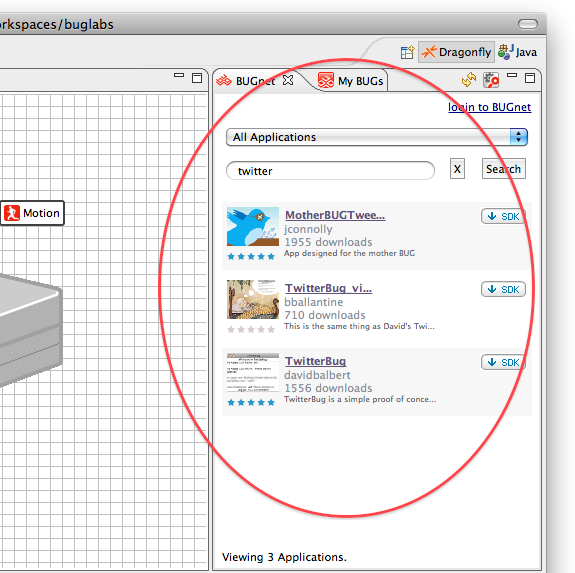Focus the twitter search field
This screenshot has height=573, width=575.
[330, 171]
